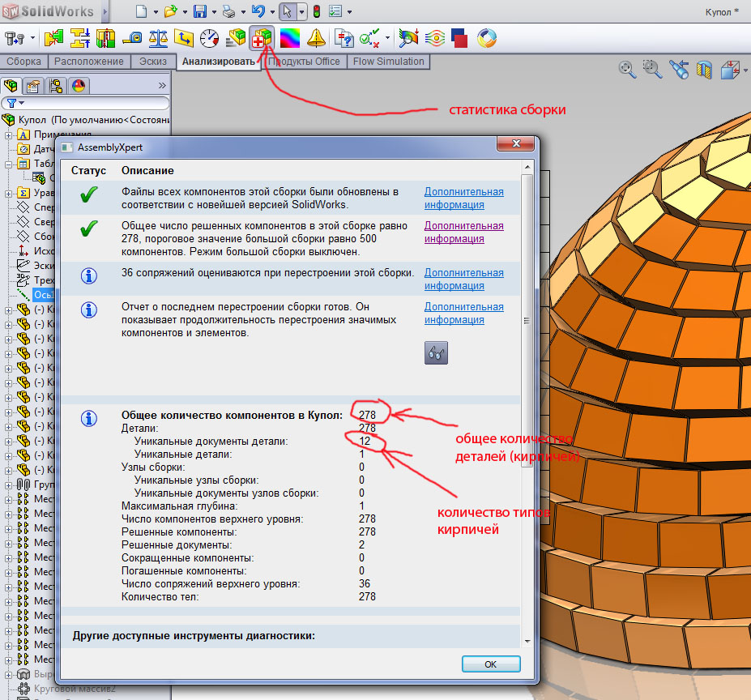Open the Measure tool with tape icon
The width and height of the screenshot is (751, 700).
click(x=132, y=38)
